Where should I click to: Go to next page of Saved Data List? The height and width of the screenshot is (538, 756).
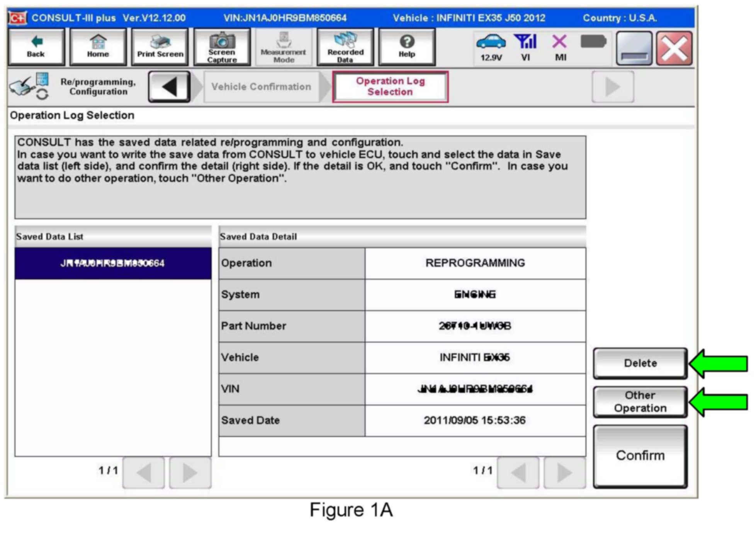(x=190, y=473)
